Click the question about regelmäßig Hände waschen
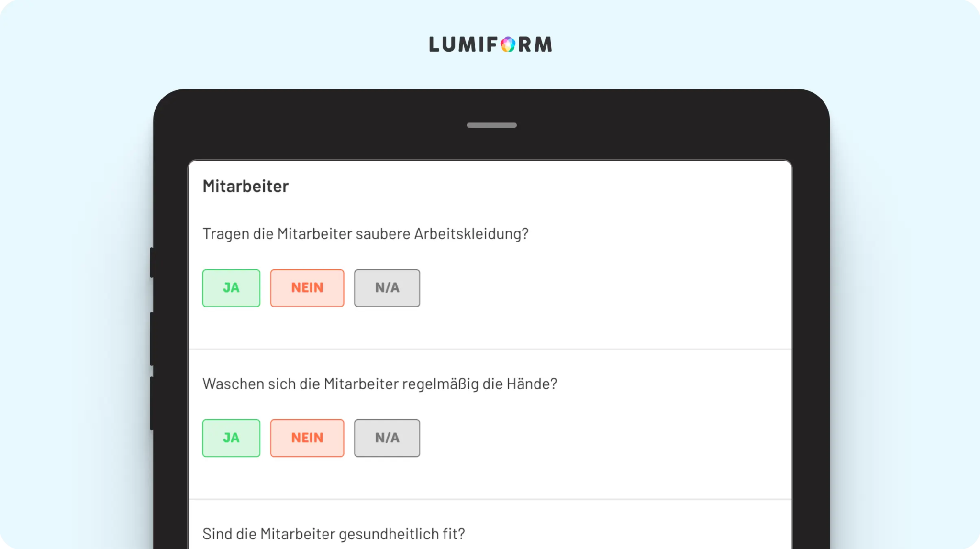 click(380, 384)
